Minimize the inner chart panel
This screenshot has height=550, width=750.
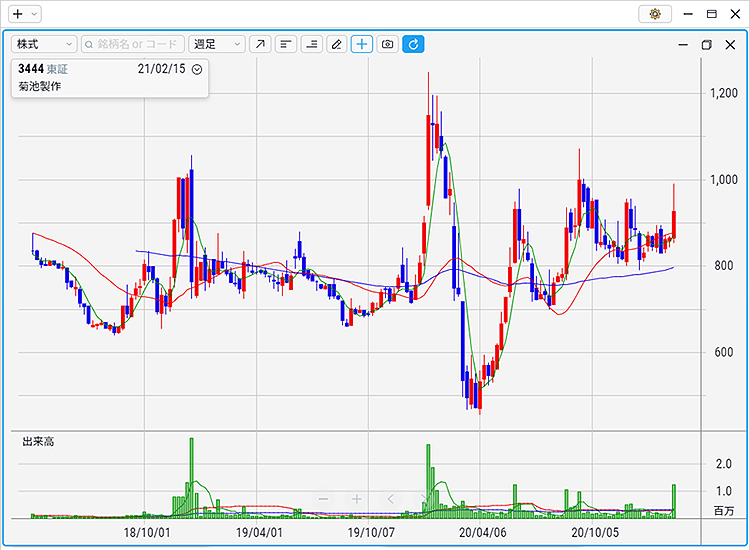(x=683, y=44)
